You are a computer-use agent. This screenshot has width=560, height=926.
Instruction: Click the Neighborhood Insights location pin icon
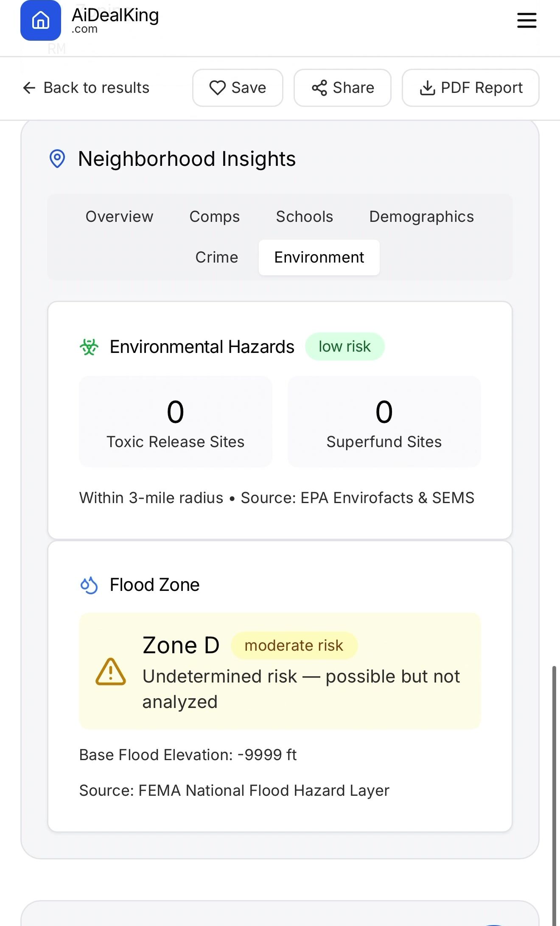[57, 159]
